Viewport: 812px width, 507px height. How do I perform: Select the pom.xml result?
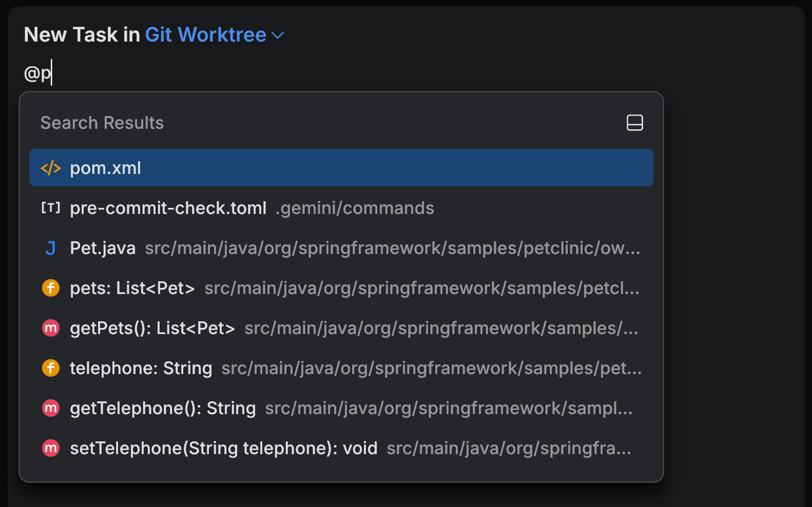click(341, 168)
